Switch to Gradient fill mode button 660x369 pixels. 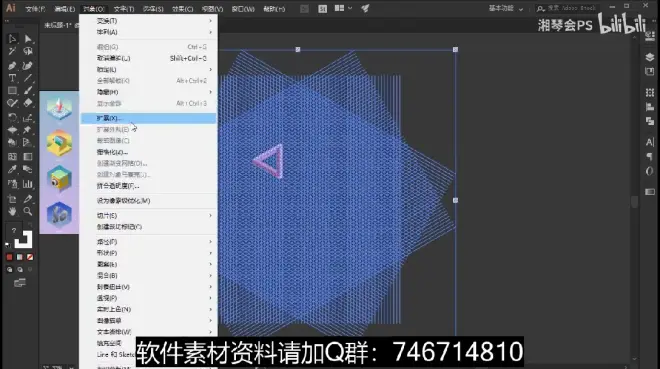[20, 257]
